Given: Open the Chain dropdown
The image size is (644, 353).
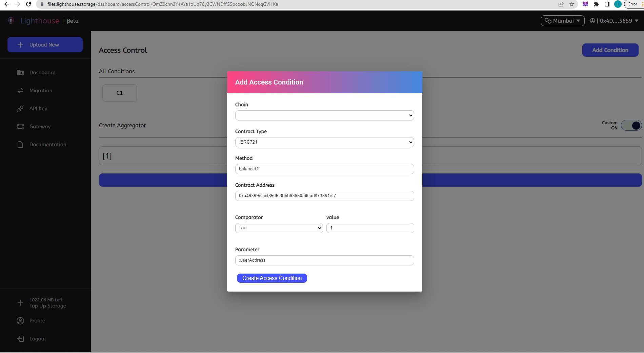Looking at the screenshot, I should (x=324, y=115).
